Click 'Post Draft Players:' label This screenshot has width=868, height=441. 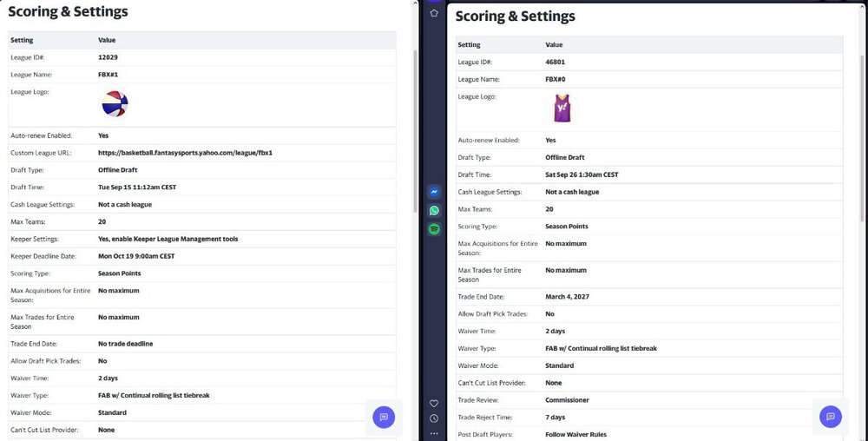coord(485,434)
